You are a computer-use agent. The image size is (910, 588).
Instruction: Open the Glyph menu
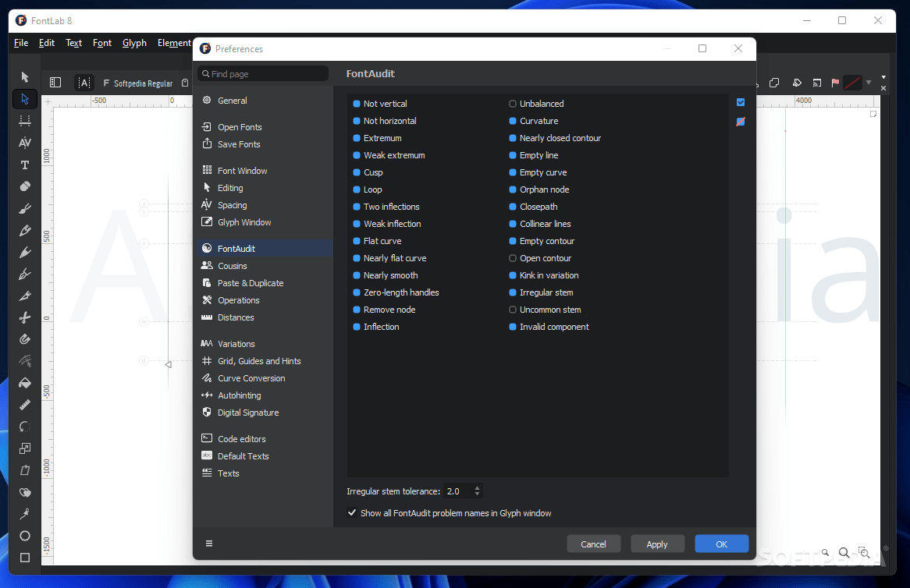click(135, 43)
